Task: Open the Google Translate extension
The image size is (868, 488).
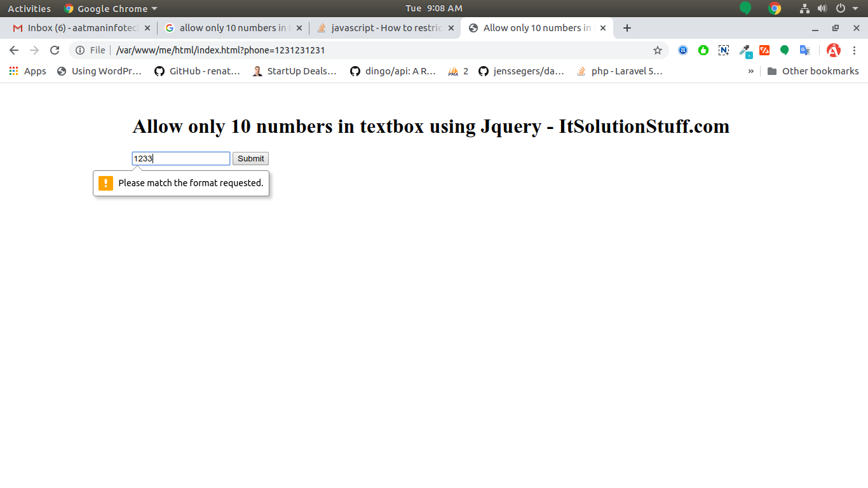Action: 804,50
